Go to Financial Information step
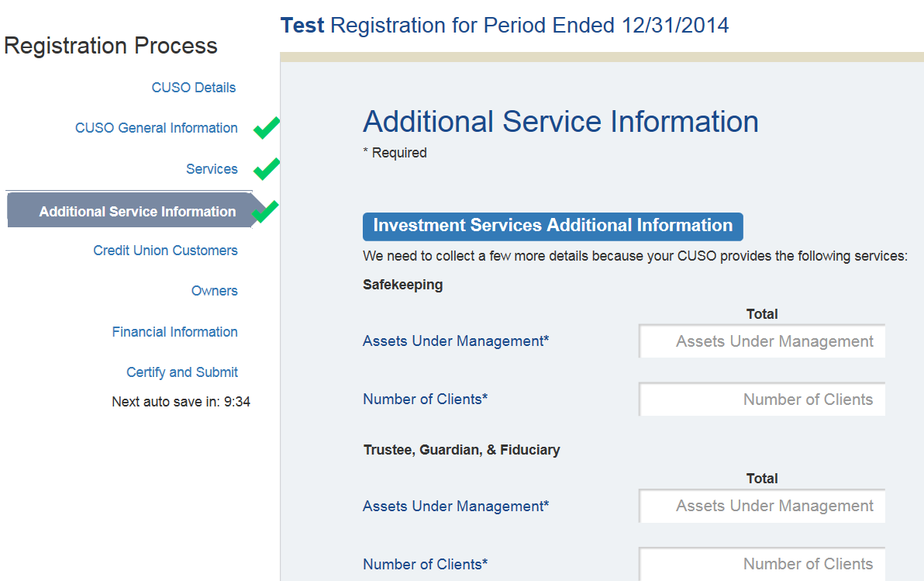The height and width of the screenshot is (581, 924). pos(174,332)
